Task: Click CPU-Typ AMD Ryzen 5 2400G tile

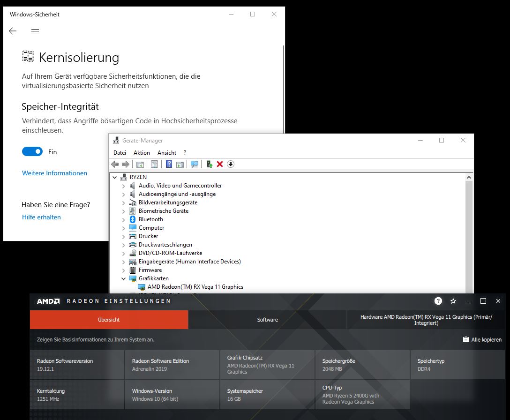Action: point(362,395)
